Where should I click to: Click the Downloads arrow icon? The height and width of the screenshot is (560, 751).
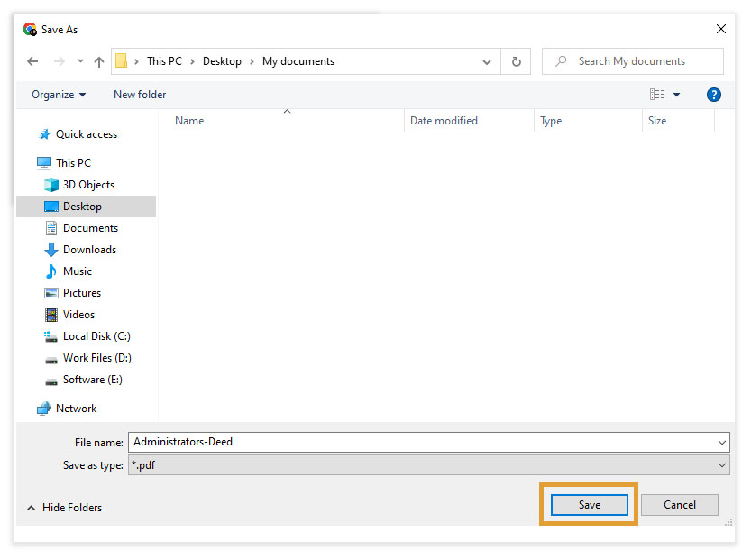[51, 250]
